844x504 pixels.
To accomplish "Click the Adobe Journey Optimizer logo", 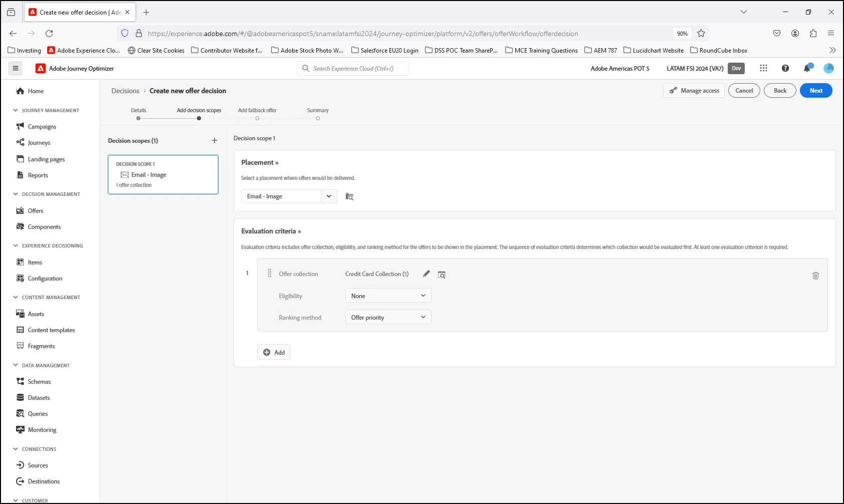I will click(x=41, y=69).
